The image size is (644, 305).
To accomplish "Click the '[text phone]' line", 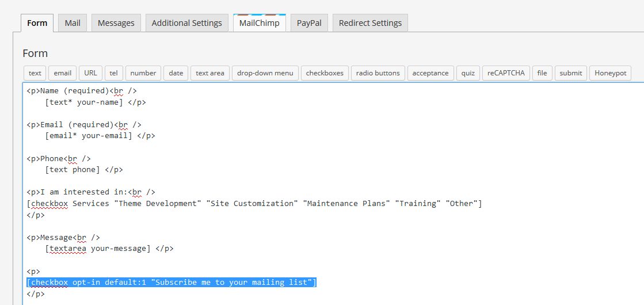I will [84, 169].
